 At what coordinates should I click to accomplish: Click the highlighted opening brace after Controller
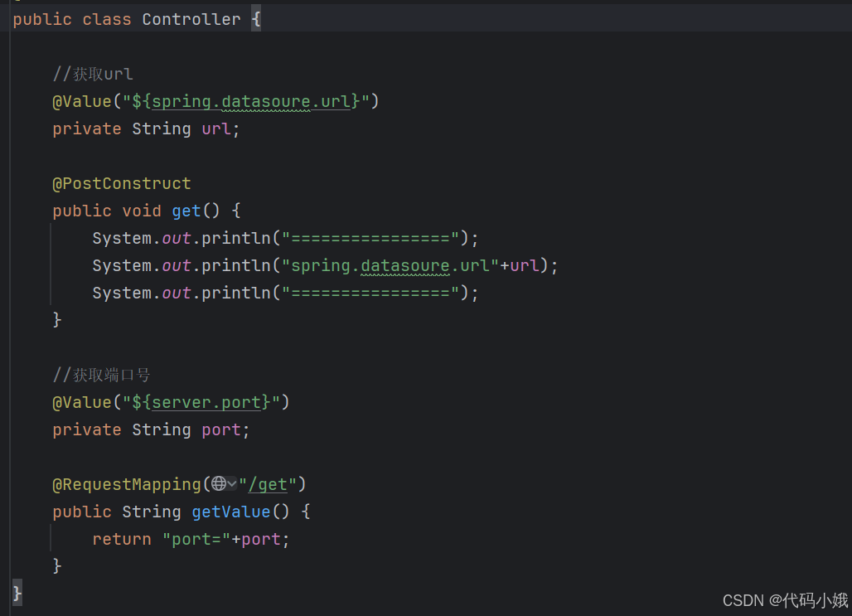click(x=256, y=20)
